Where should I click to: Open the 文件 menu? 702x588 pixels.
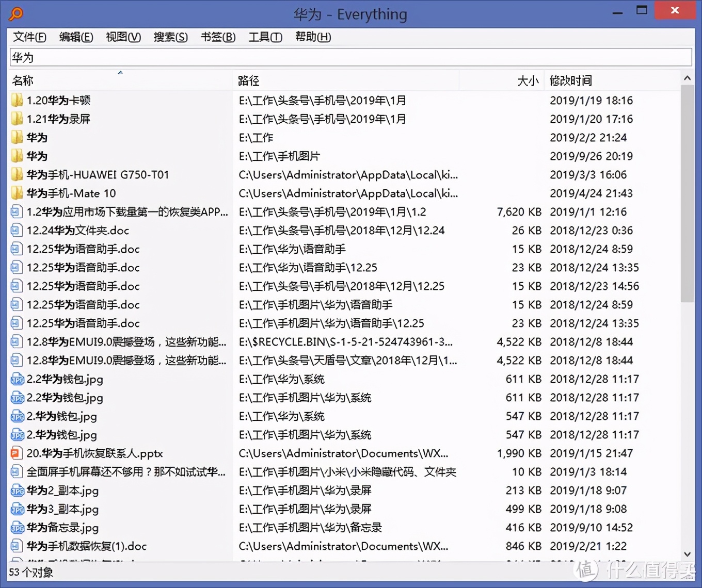29,37
